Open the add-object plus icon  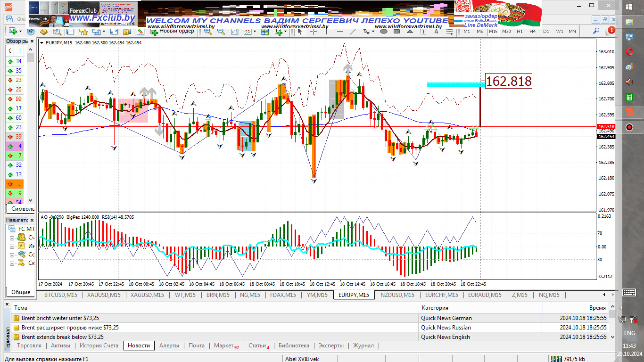coord(278,32)
